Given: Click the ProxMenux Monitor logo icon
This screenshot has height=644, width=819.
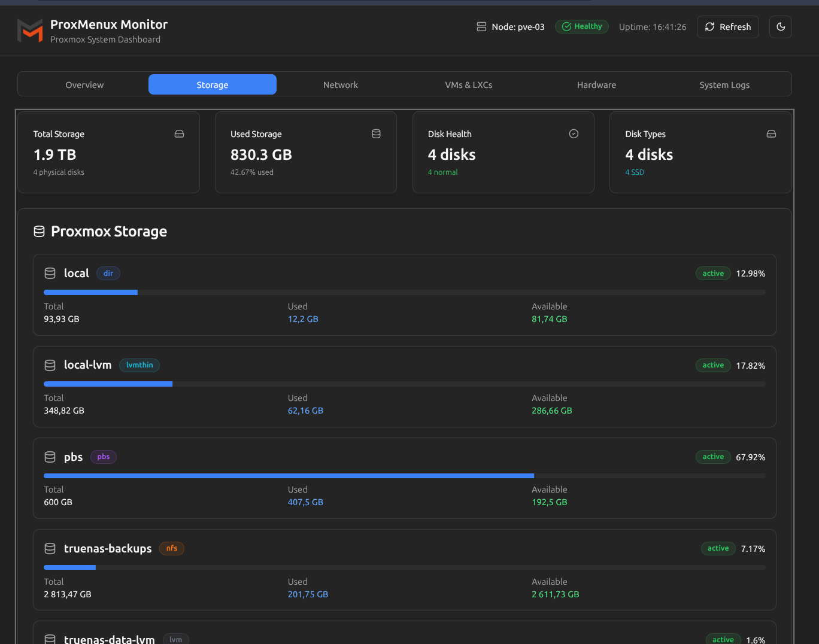Looking at the screenshot, I should point(30,31).
